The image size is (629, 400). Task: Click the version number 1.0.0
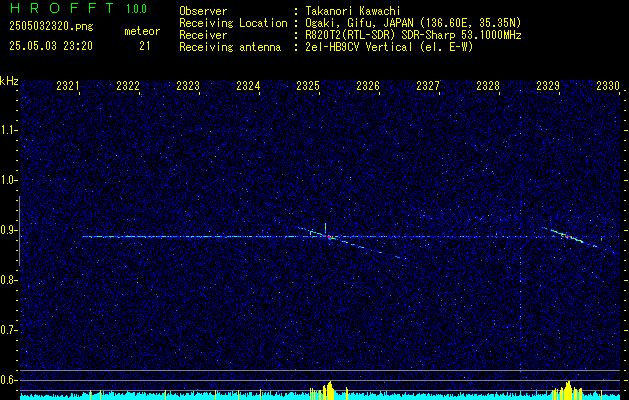coord(136,9)
